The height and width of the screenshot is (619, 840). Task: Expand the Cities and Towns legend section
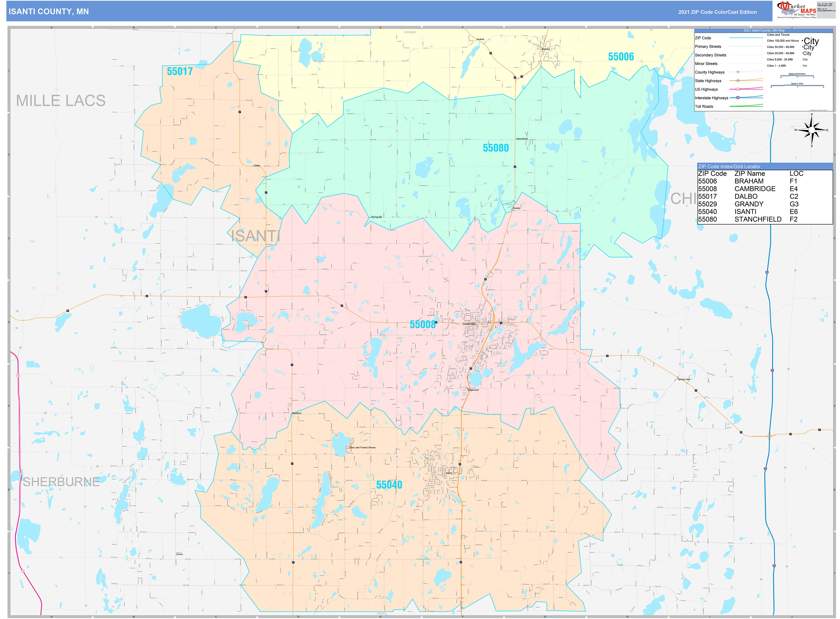[x=778, y=35]
